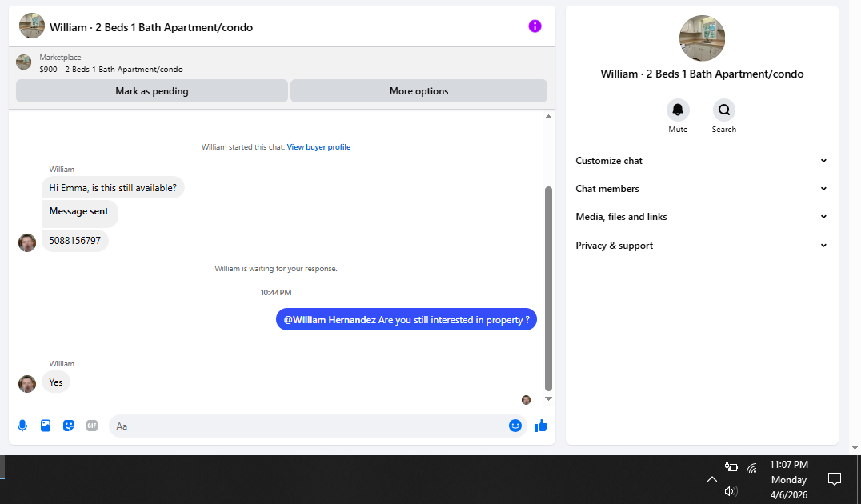Click the 'Message sent' bubble
This screenshot has height=504, width=861.
(80, 214)
